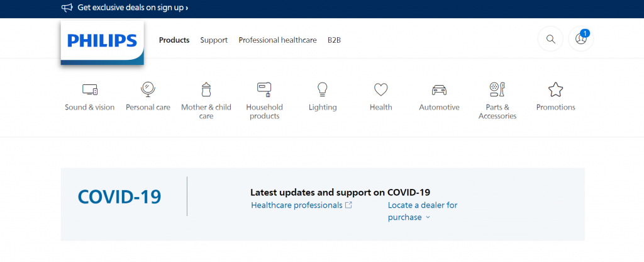The image size is (644, 262).
Task: Open the Professional healthcare menu item
Action: (x=277, y=40)
